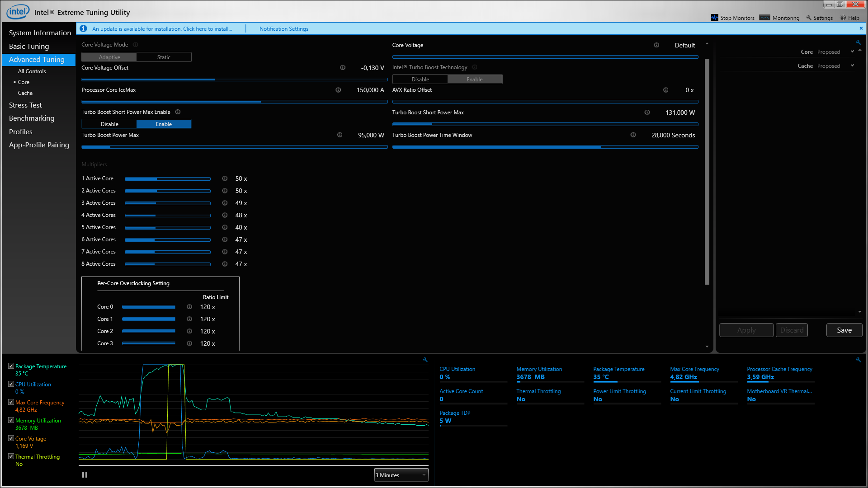Viewport: 868px width, 488px height.
Task: Set Core Voltage Mode to Static
Action: 164,57
